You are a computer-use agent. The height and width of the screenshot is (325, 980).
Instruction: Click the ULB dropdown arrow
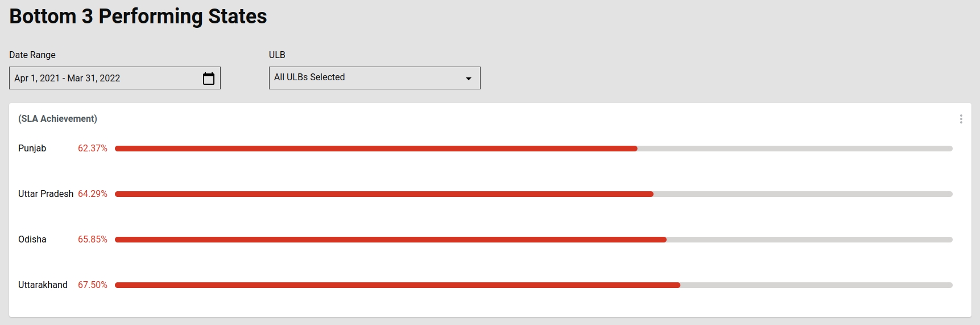pos(469,79)
